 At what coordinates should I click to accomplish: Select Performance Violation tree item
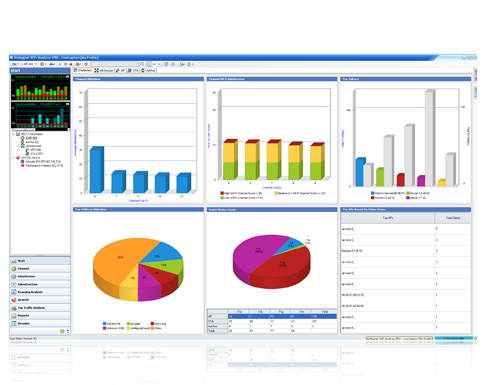tap(42, 166)
